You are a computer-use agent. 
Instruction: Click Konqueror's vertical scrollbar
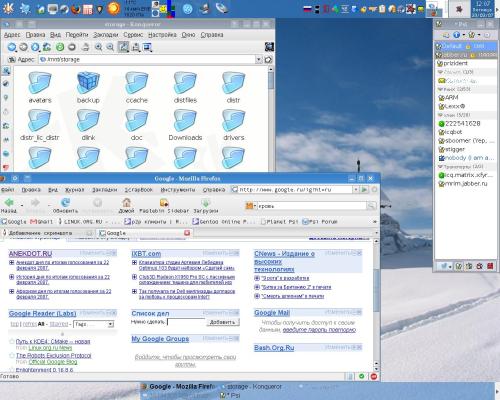[271, 80]
